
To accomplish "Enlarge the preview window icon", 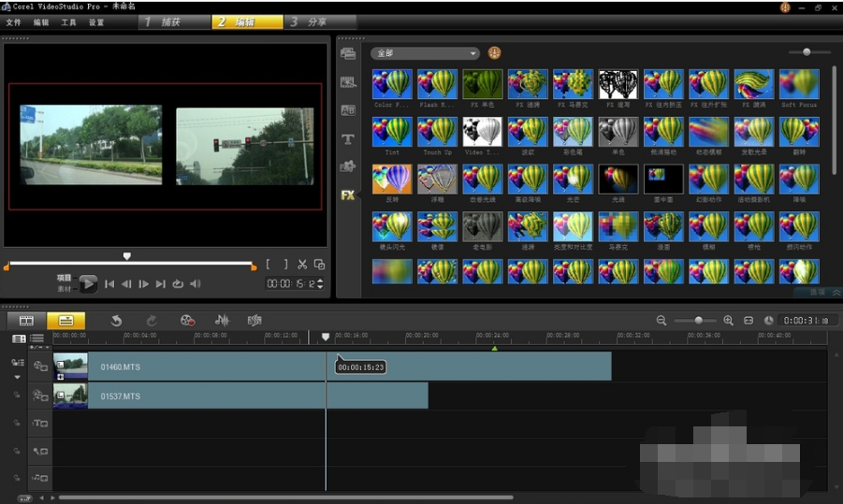I will tap(319, 265).
